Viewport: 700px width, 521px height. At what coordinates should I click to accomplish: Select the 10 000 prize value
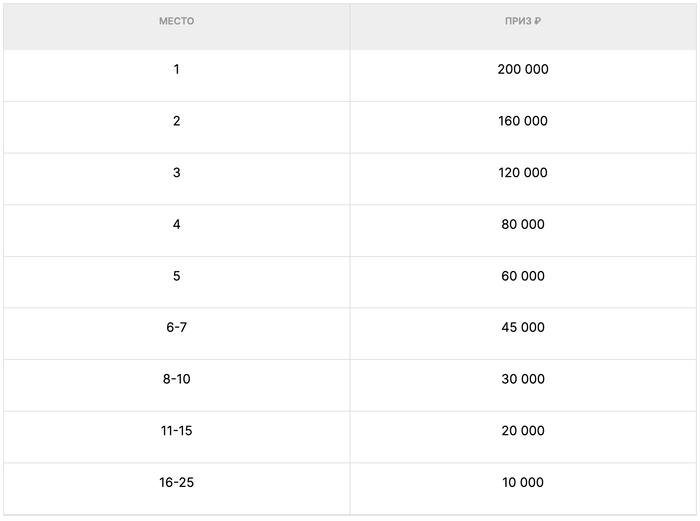523,483
